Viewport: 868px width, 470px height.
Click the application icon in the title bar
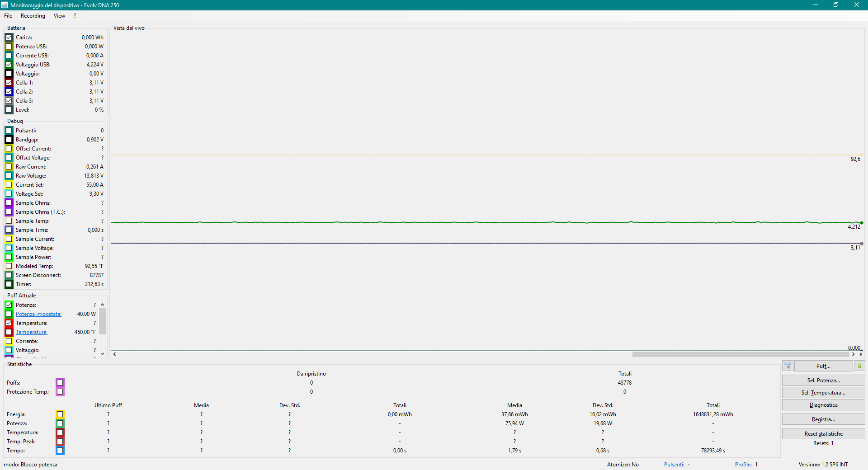point(5,5)
